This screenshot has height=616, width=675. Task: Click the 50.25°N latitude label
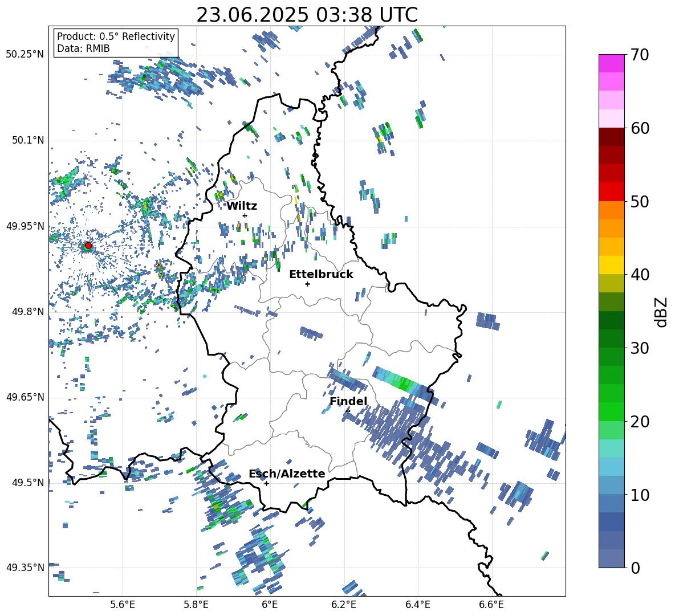(x=25, y=54)
